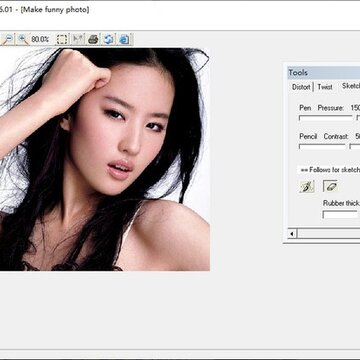The image size is (360, 360).
Task: Click the Tools panel left scroll arrow
Action: tap(292, 234)
